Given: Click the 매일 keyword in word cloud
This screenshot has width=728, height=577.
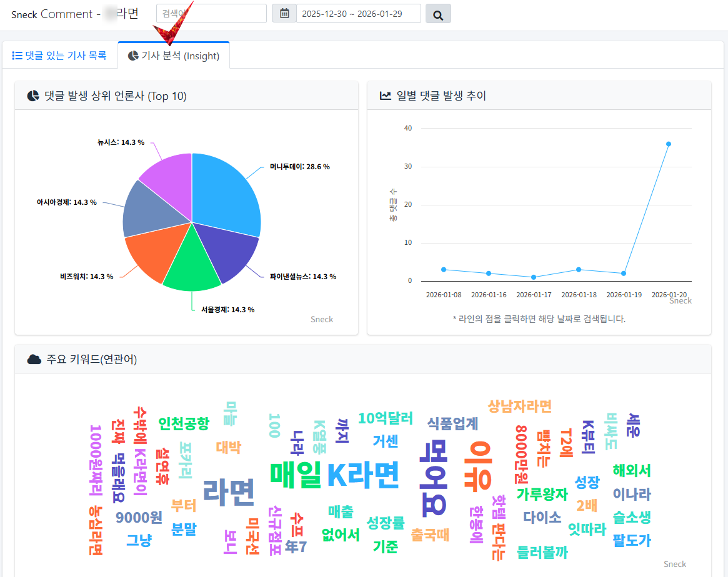Looking at the screenshot, I should (296, 474).
